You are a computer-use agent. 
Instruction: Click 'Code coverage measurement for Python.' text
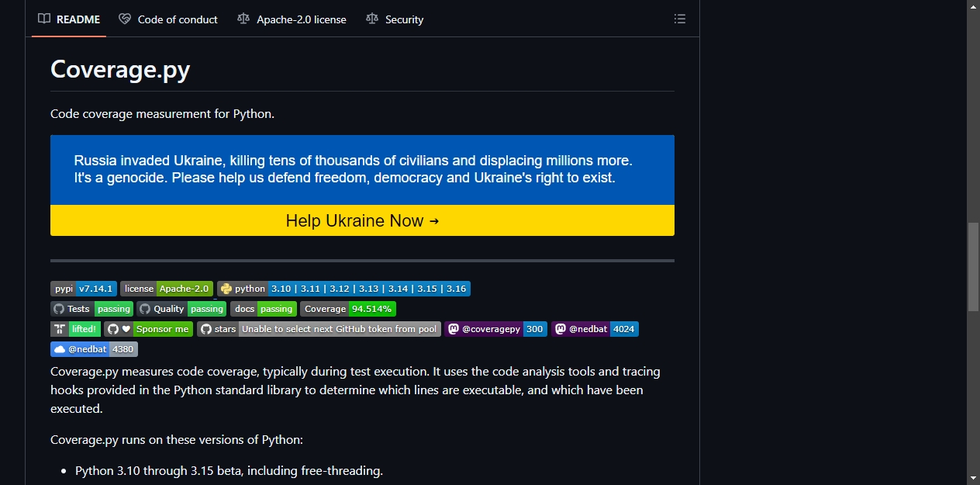point(163,114)
